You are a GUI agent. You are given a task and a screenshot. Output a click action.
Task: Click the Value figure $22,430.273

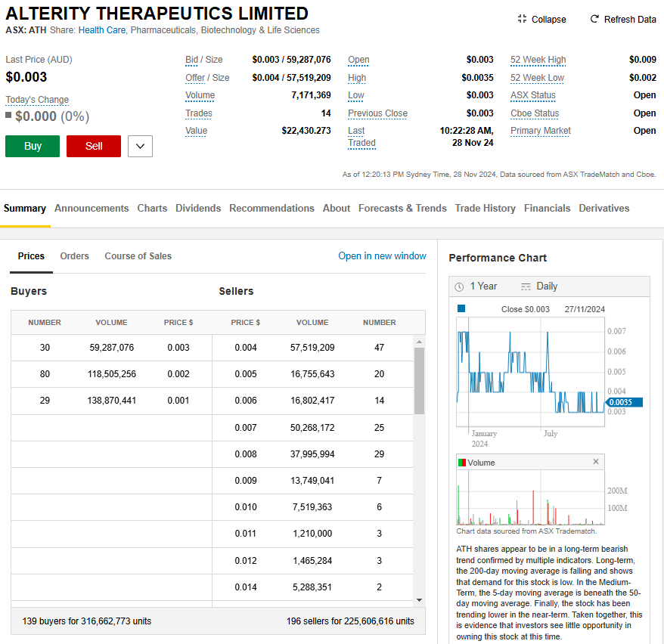[x=306, y=131]
